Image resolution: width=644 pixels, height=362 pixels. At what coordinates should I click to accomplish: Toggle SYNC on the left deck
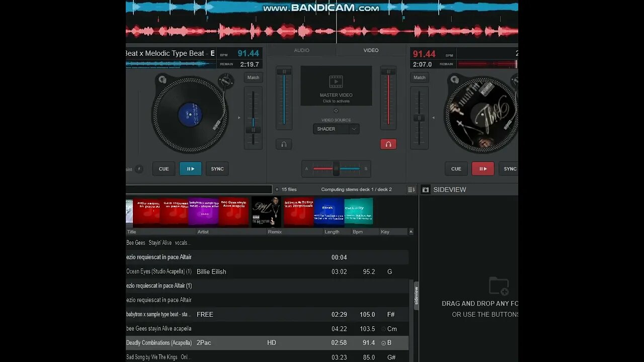(217, 169)
